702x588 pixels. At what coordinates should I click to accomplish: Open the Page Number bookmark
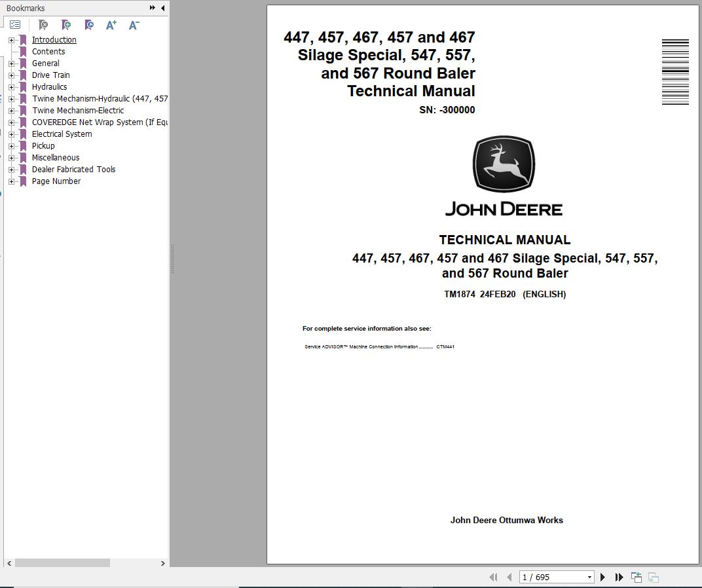56,181
